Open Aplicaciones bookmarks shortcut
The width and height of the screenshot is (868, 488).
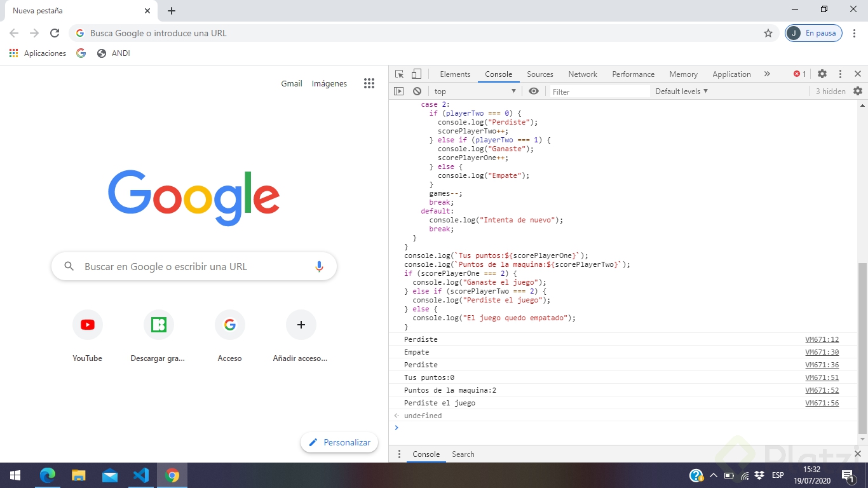[x=38, y=53]
